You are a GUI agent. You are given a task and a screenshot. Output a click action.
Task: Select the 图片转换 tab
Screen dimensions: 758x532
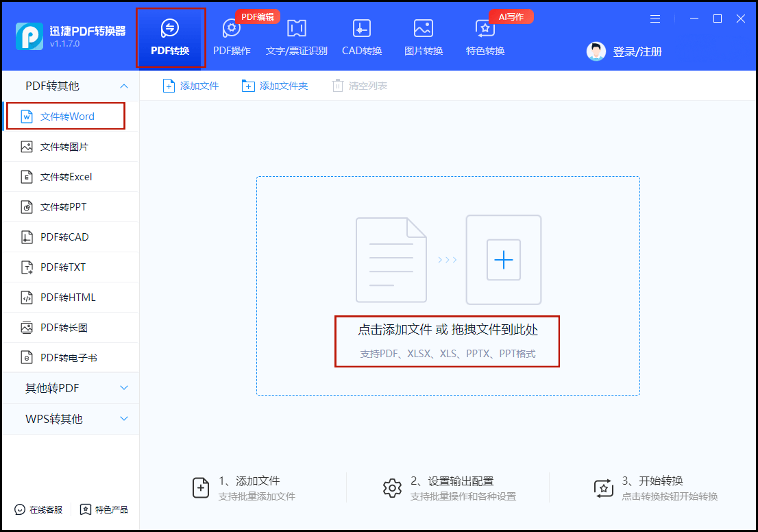[424, 38]
